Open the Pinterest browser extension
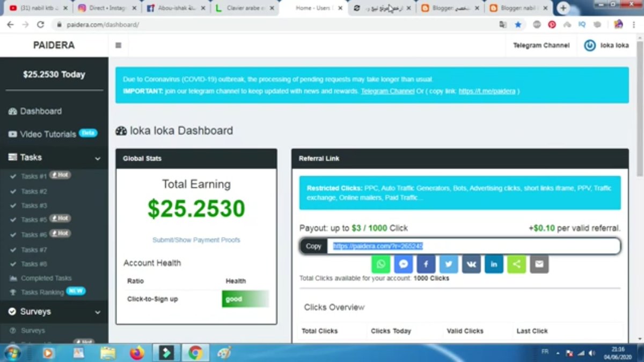Image resolution: width=644 pixels, height=362 pixels. point(552,25)
